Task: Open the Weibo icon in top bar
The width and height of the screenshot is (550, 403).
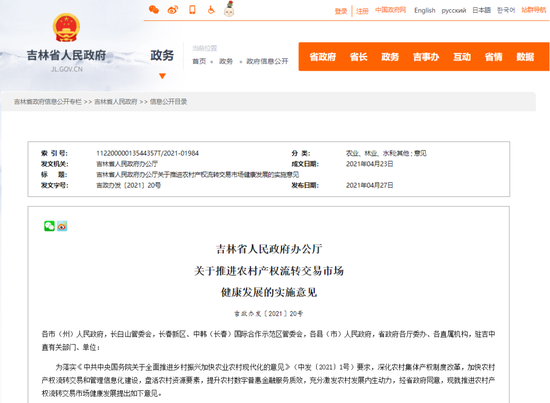Action: [173, 9]
